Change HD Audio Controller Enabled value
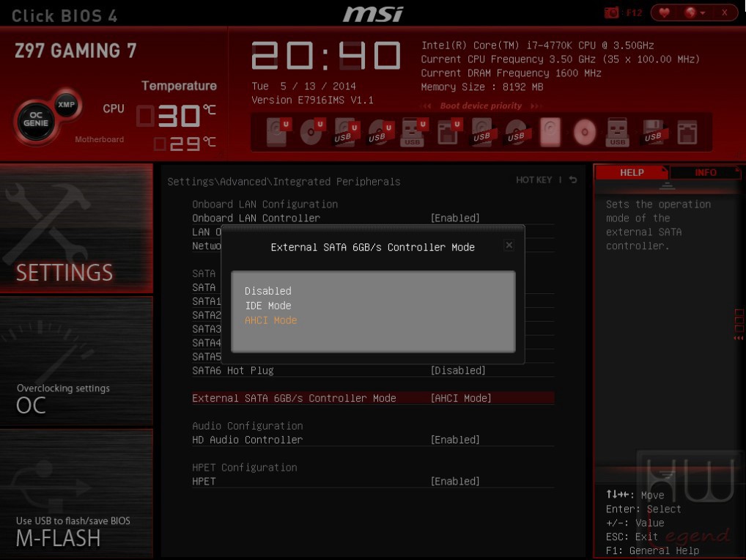The width and height of the screenshot is (746, 560). pyautogui.click(x=455, y=440)
